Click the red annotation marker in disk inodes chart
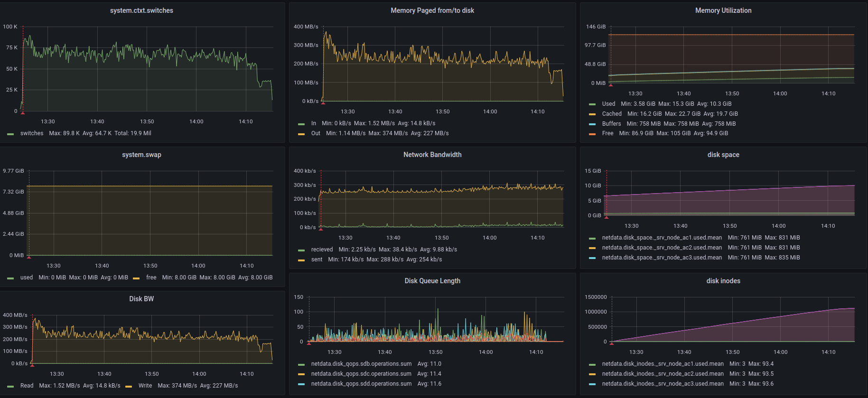The height and width of the screenshot is (398, 868). (612, 343)
